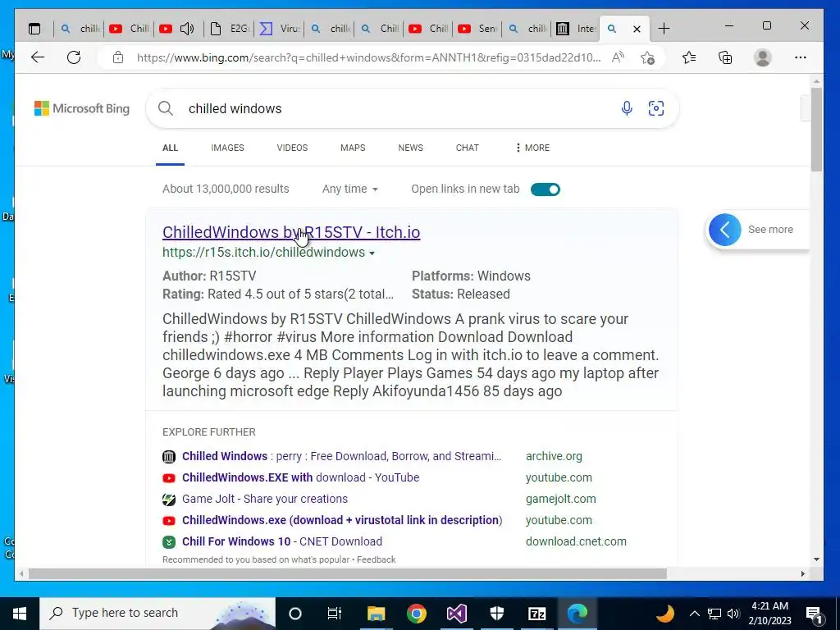The height and width of the screenshot is (630, 840).
Task: Click the Feedback link under recommendations
Action: [376, 559]
